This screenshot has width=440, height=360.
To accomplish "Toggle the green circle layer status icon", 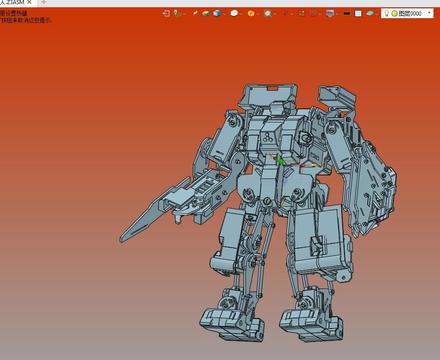I will coord(394,13).
